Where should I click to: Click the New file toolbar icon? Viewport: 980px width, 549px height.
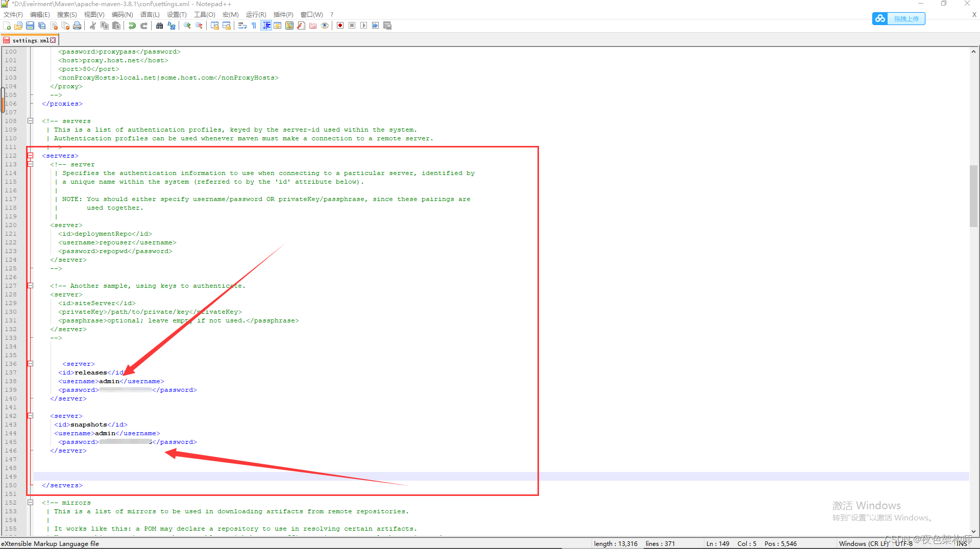pos(7,26)
